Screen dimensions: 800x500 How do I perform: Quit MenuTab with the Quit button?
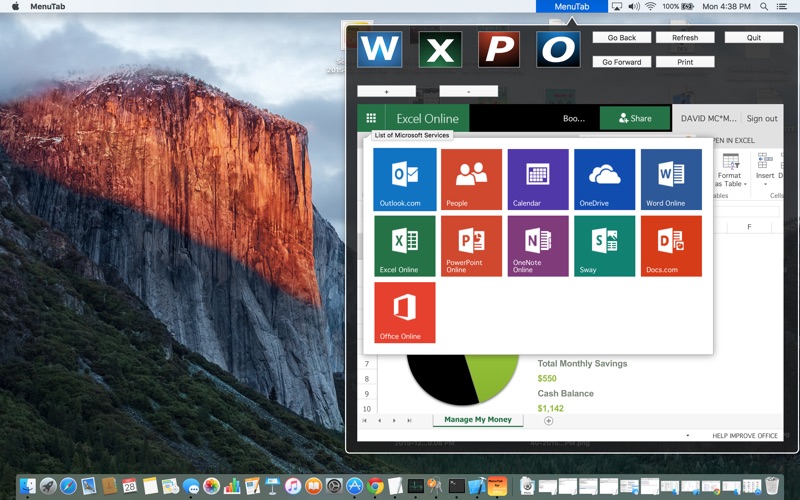click(x=754, y=37)
